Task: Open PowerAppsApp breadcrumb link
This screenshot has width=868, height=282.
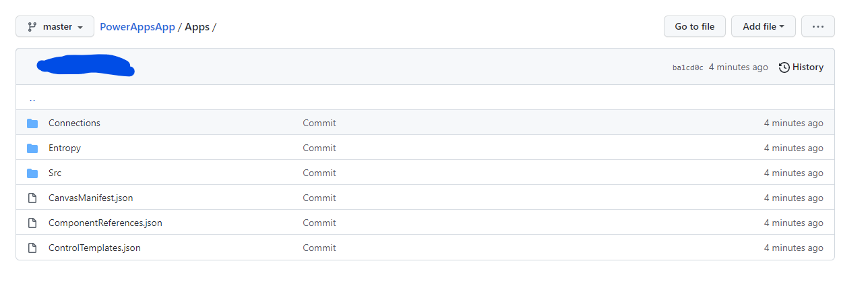Action: click(x=137, y=27)
